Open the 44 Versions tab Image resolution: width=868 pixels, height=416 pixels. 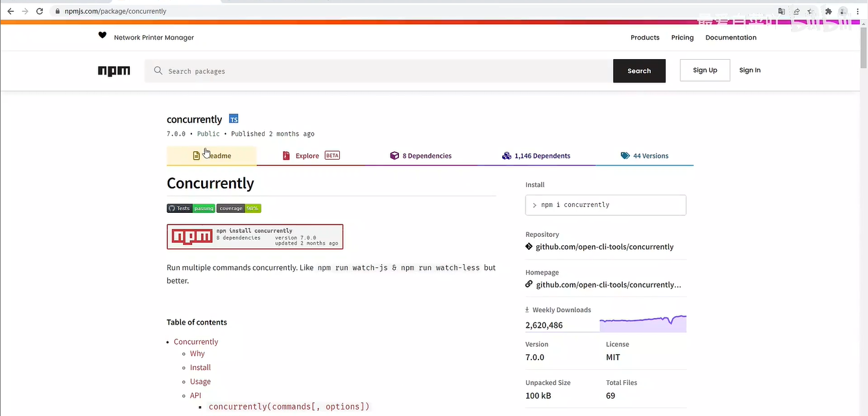[x=644, y=156]
